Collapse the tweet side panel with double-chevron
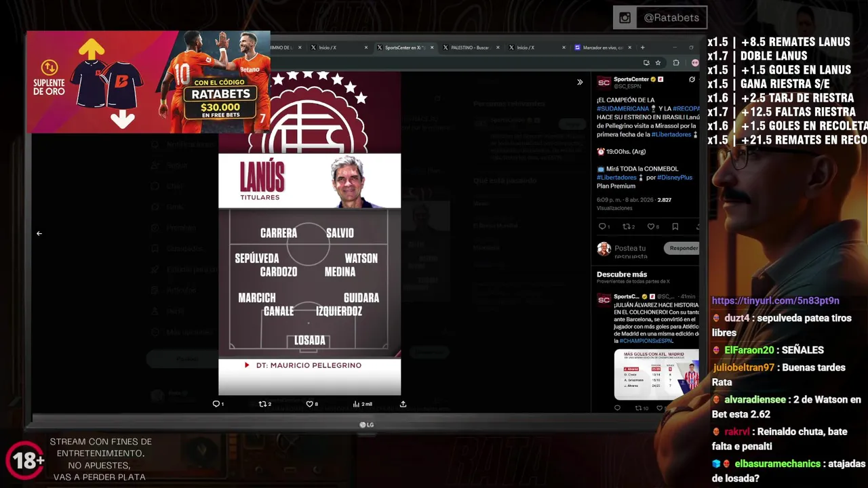Viewport: 868px width, 488px height. point(580,82)
